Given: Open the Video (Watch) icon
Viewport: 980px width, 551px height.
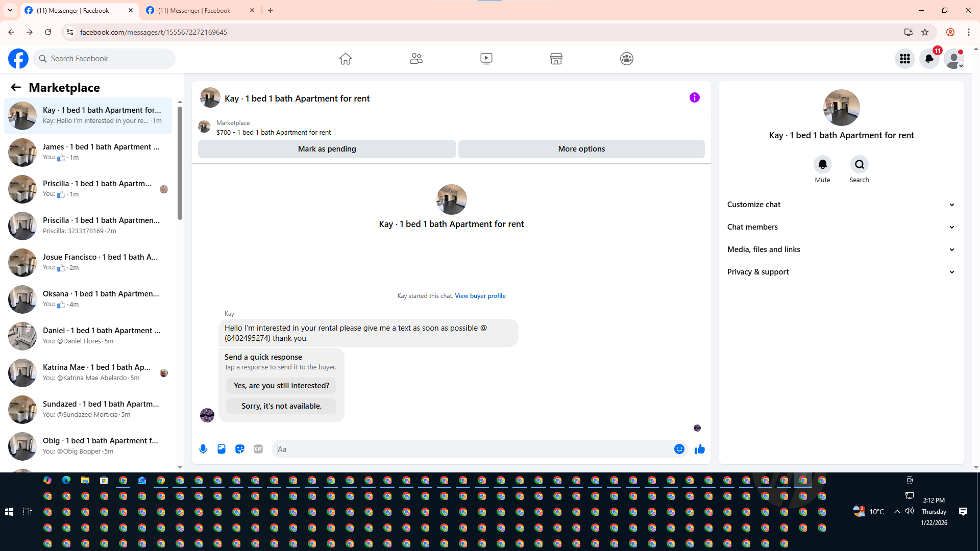Looking at the screenshot, I should pyautogui.click(x=486, y=59).
